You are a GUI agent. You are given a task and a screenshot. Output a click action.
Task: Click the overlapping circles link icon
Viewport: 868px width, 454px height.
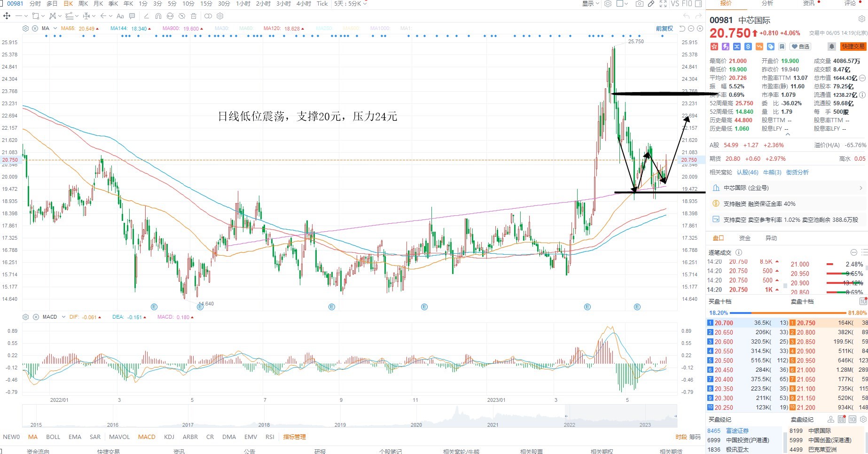coord(208,16)
